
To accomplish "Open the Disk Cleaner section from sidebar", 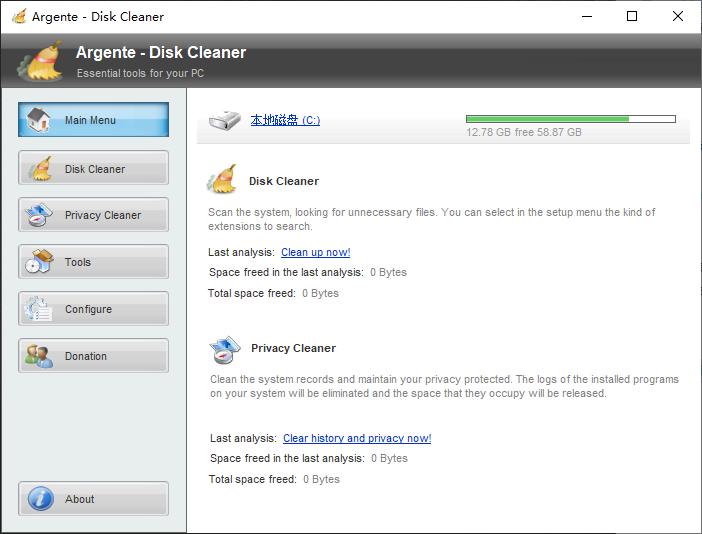I will [94, 168].
